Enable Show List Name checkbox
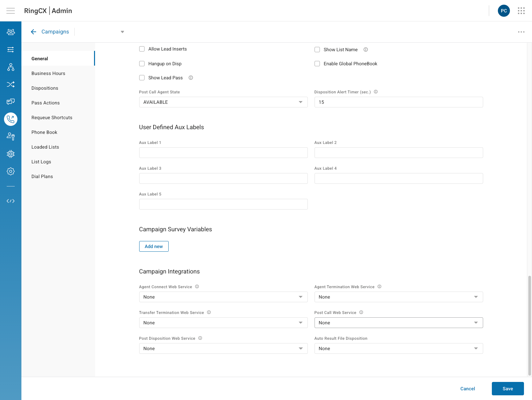The image size is (532, 400). pyautogui.click(x=317, y=50)
